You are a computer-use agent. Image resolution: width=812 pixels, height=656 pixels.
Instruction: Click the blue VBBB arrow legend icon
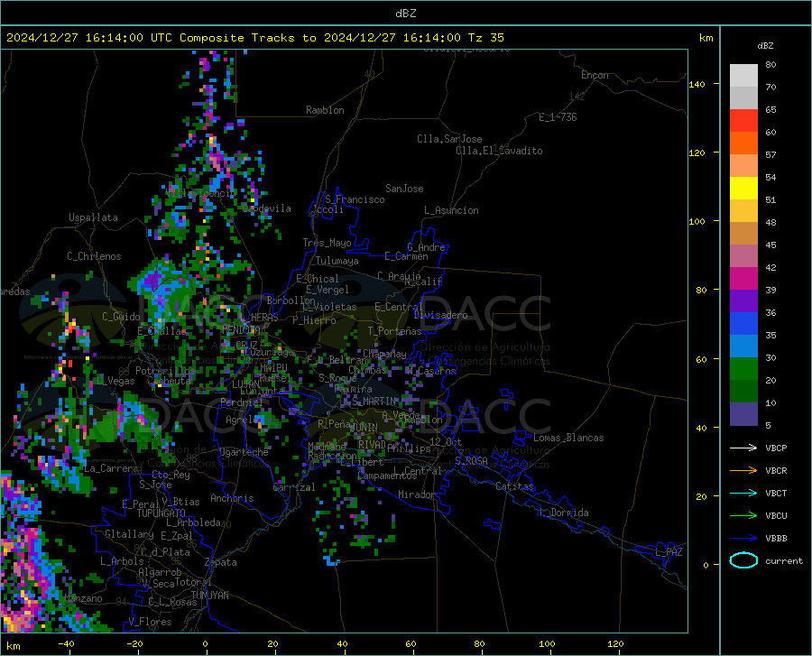click(x=743, y=538)
